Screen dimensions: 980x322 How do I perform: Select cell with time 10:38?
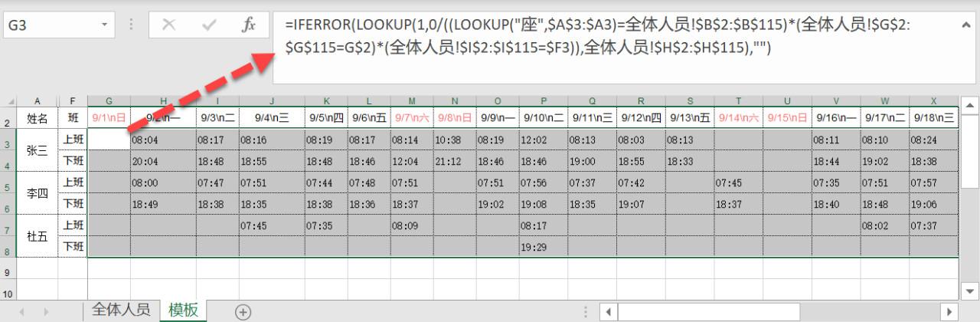455,140
